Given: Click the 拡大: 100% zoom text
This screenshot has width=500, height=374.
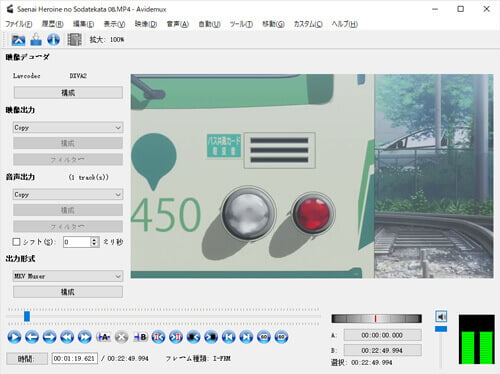Looking at the screenshot, I should (107, 40).
